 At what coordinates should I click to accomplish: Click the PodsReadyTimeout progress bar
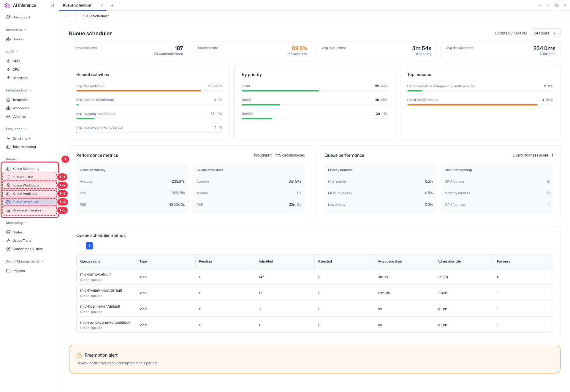480,105
